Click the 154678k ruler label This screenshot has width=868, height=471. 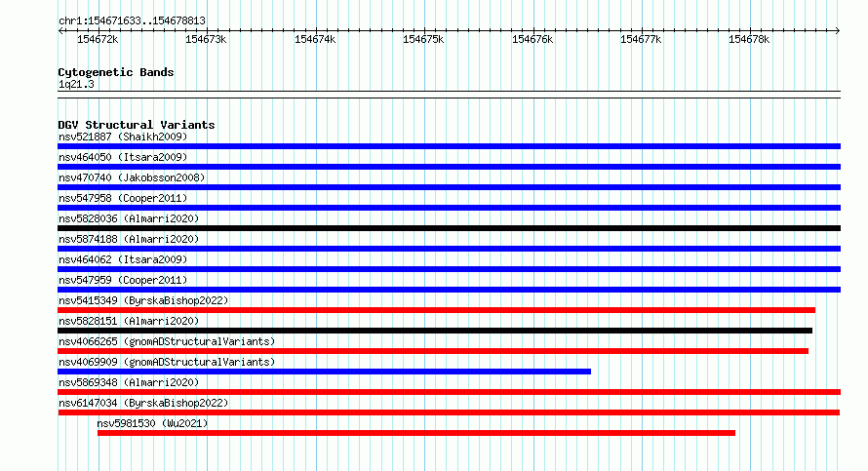[x=749, y=40]
